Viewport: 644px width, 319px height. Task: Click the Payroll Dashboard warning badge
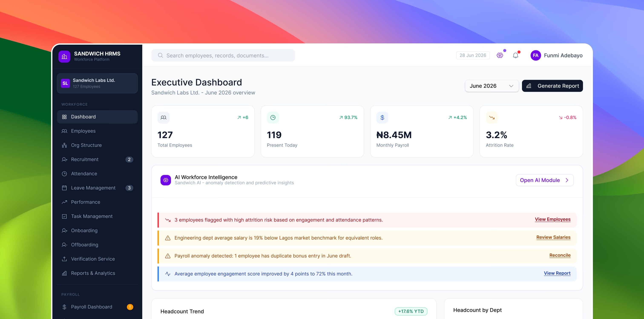point(130,307)
